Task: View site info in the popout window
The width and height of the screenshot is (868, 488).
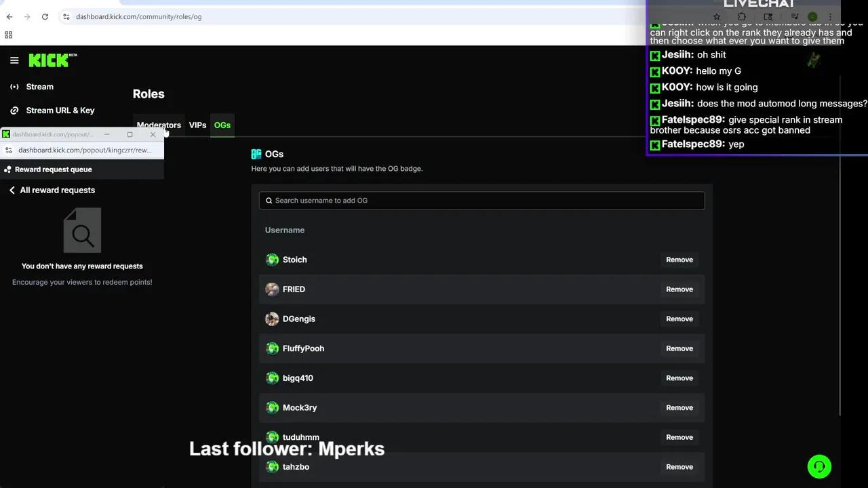Action: click(x=9, y=150)
